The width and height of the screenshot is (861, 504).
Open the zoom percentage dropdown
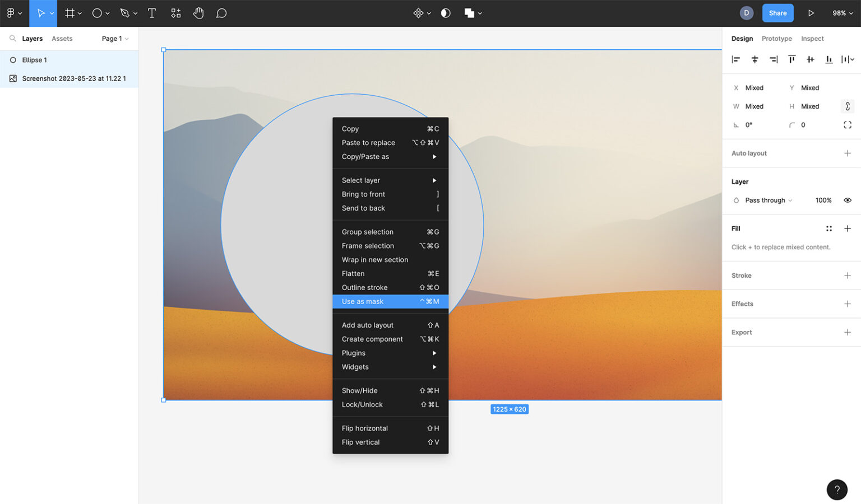point(843,12)
